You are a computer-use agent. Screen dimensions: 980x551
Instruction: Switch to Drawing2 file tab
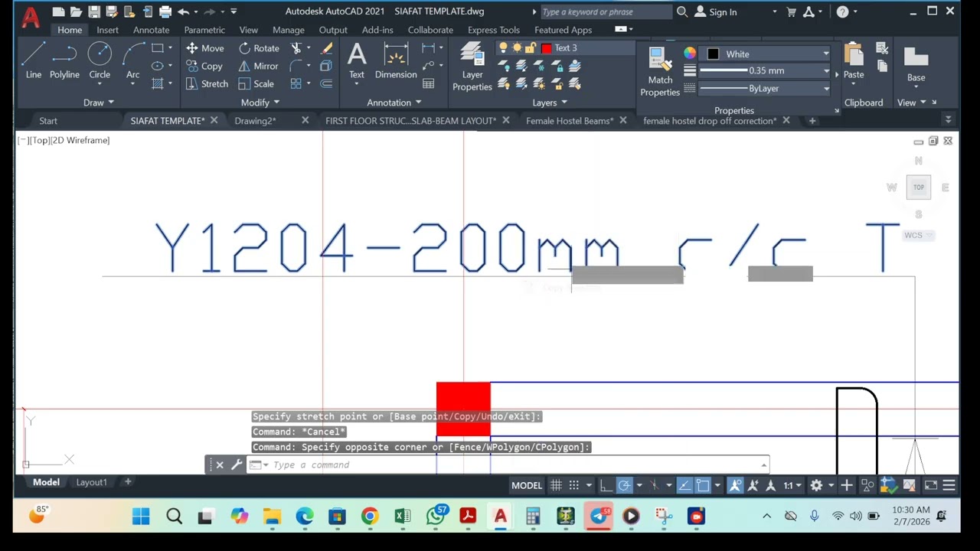(x=255, y=121)
